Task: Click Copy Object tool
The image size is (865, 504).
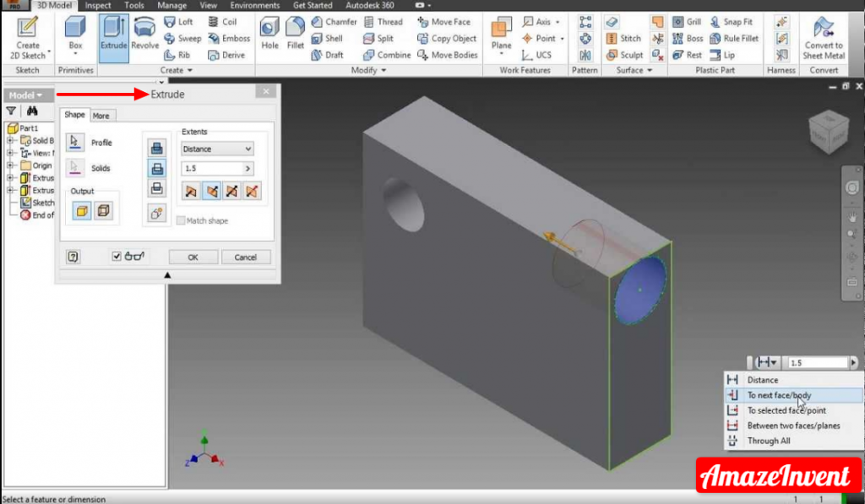Action: 447,38
